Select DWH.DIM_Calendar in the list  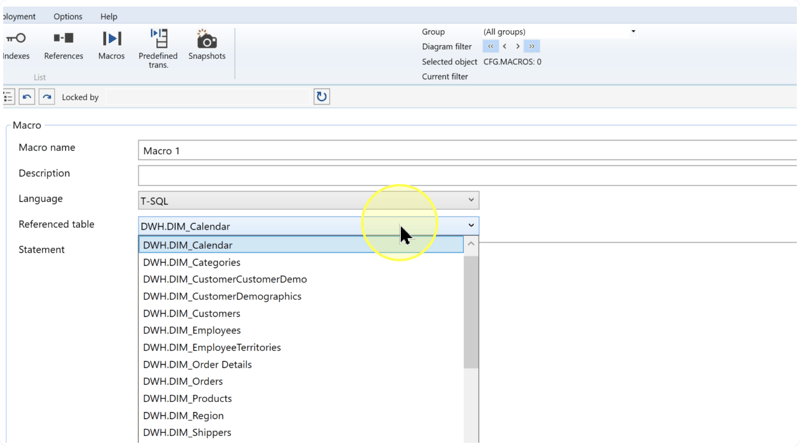[301, 245]
